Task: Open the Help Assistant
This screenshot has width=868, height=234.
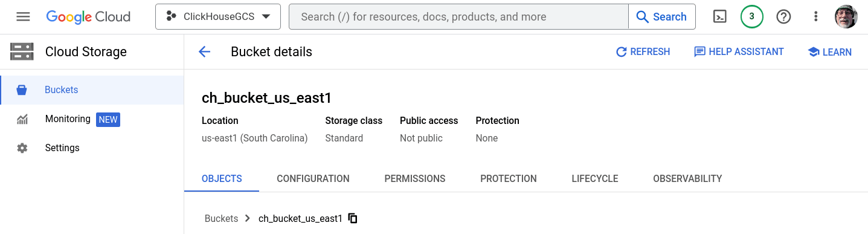Action: click(739, 52)
